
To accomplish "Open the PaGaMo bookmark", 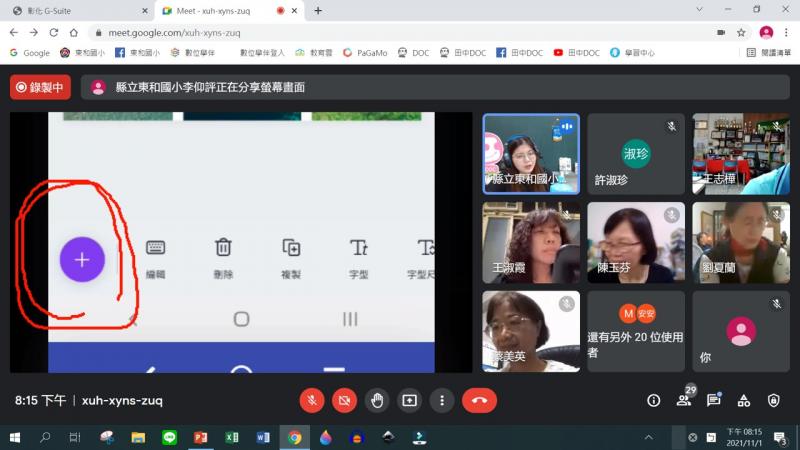I will pyautogui.click(x=365, y=53).
